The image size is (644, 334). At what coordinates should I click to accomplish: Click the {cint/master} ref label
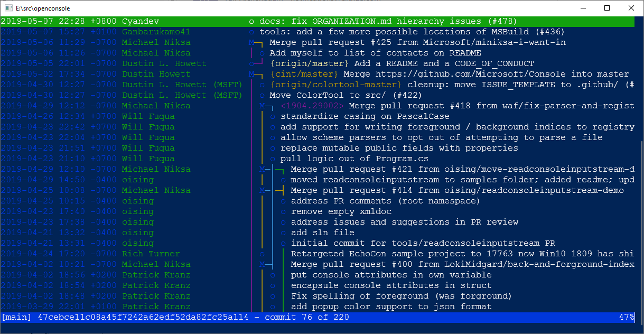coord(304,74)
